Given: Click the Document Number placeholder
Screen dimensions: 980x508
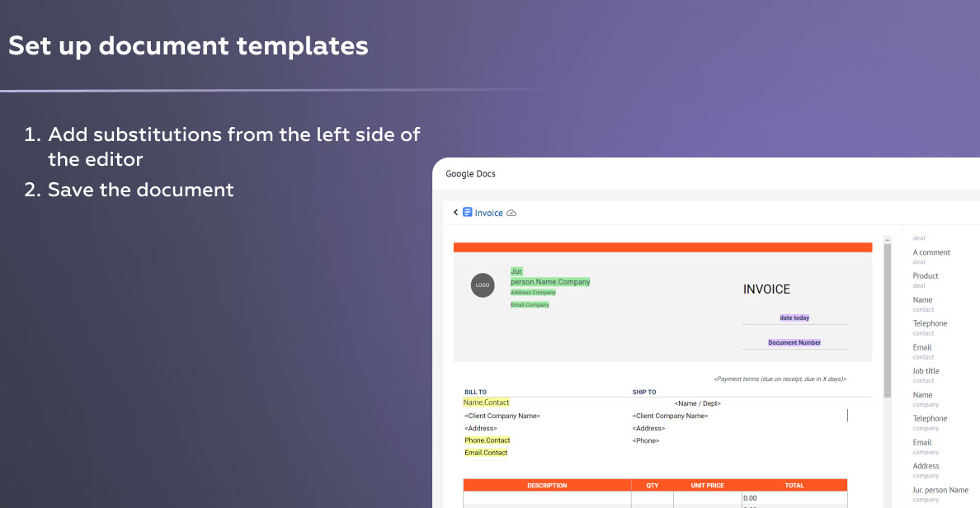Looking at the screenshot, I should pyautogui.click(x=794, y=342).
